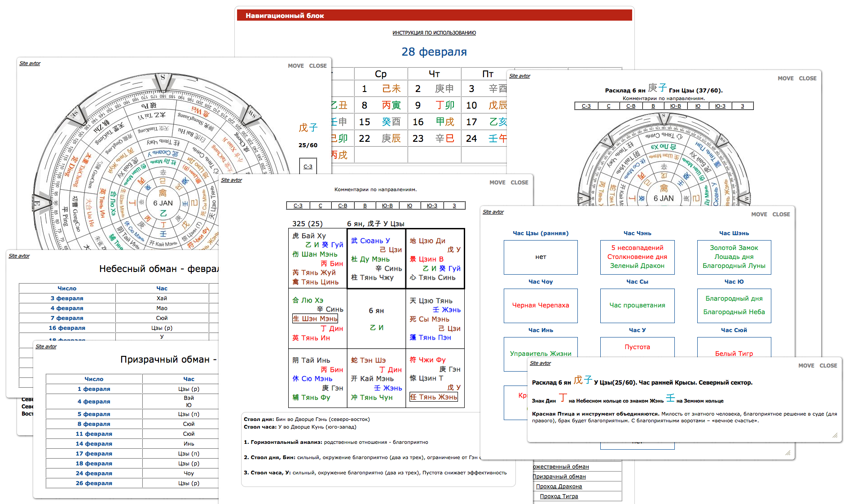
Task: Click the Час Чоу cell 'Черная Черепаха'
Action: [541, 306]
